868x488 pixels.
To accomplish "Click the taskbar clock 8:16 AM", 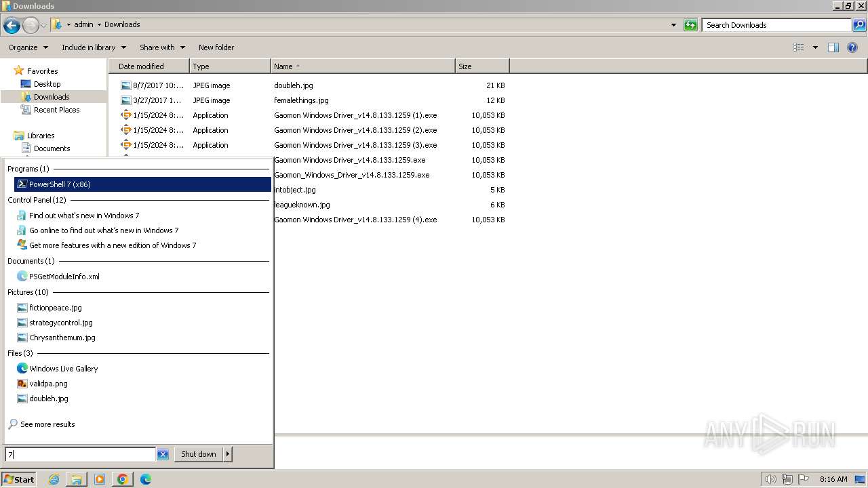I will coord(833,479).
